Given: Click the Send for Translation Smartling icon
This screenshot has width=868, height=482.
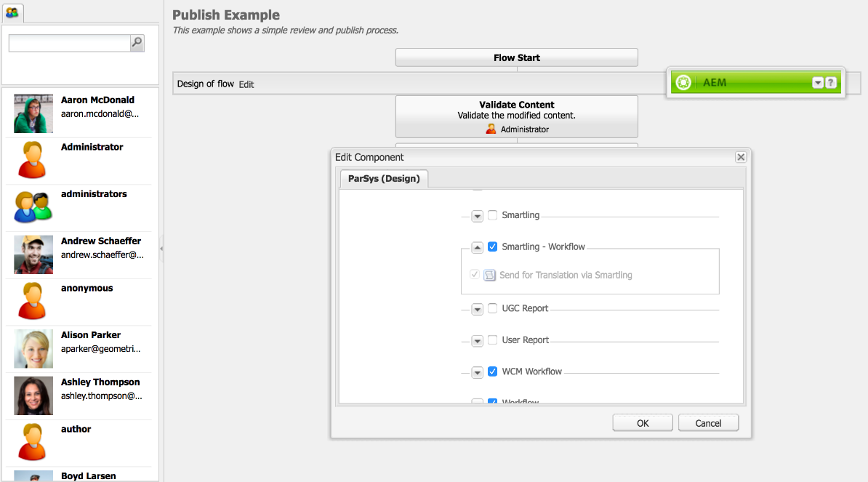Looking at the screenshot, I should 488,275.
